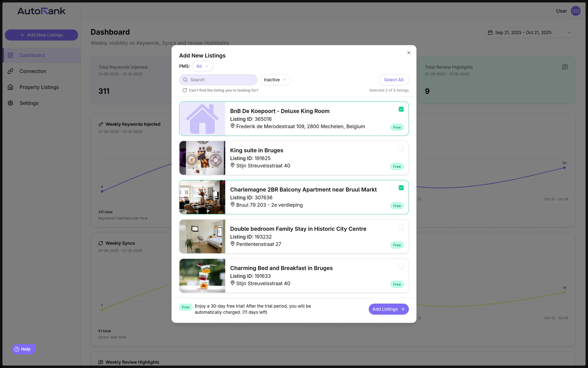Click Free badge on Charlemagne apartment listing
The image size is (588, 368).
[x=397, y=206]
